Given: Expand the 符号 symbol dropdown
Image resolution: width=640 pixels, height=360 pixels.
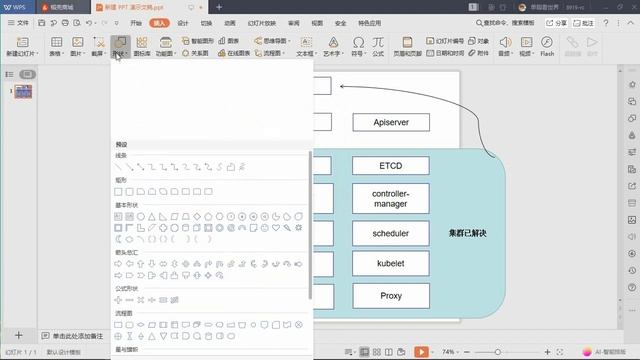Looking at the screenshot, I should tap(358, 53).
